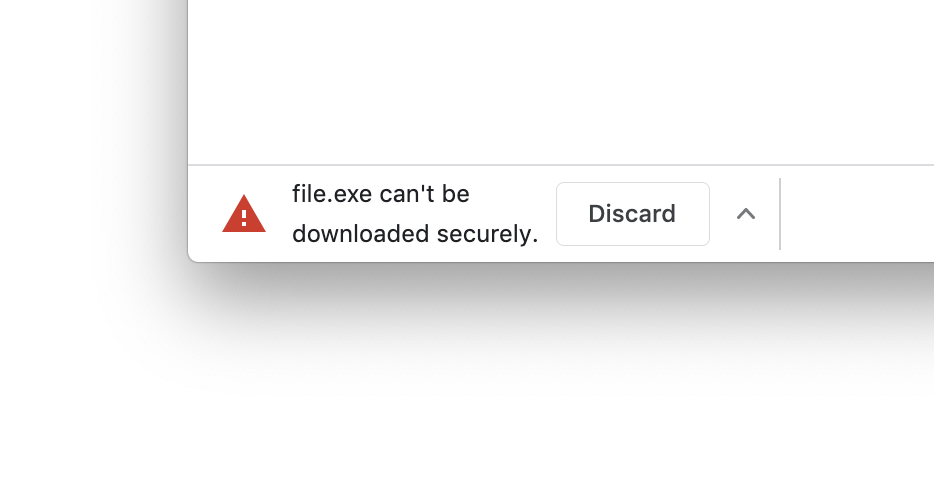Screen dimensions: 934x478
Task: Click the exclamation mark inside the red triangle
Action: coord(244,217)
